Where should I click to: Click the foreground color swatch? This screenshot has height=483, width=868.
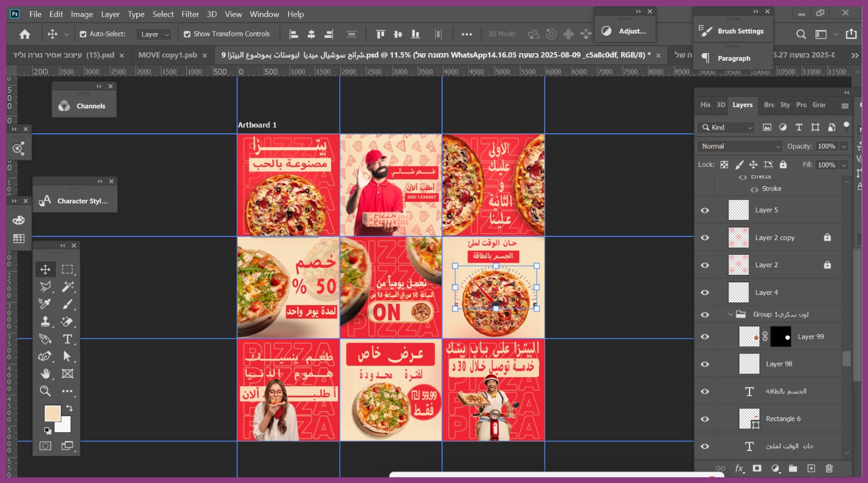[52, 414]
